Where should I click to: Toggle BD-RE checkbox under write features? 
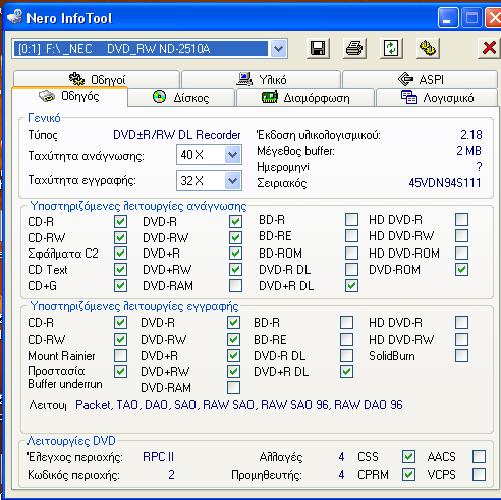(346, 339)
